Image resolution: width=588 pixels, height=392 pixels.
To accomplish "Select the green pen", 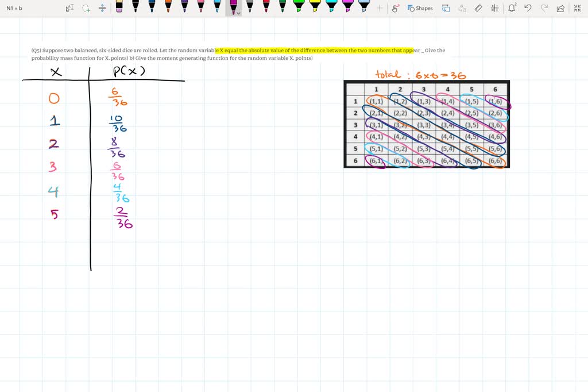I will click(281, 8).
